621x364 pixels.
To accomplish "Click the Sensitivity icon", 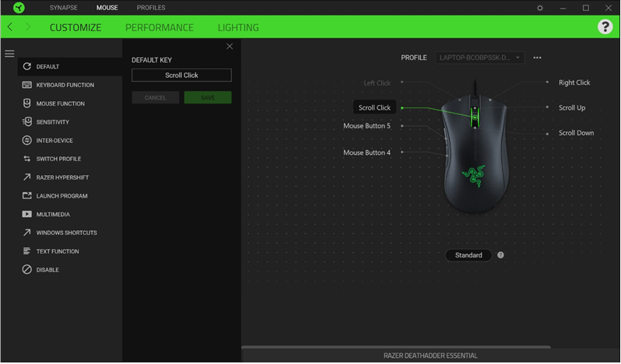I will click(27, 122).
